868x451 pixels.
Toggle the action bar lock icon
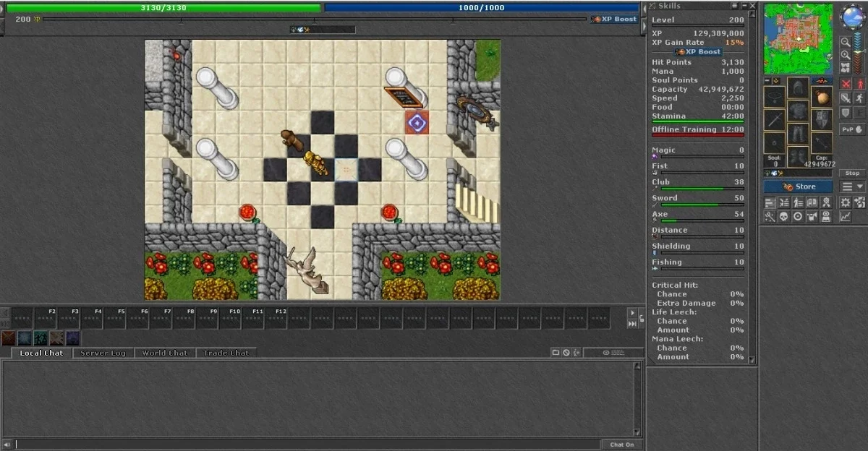(642, 318)
